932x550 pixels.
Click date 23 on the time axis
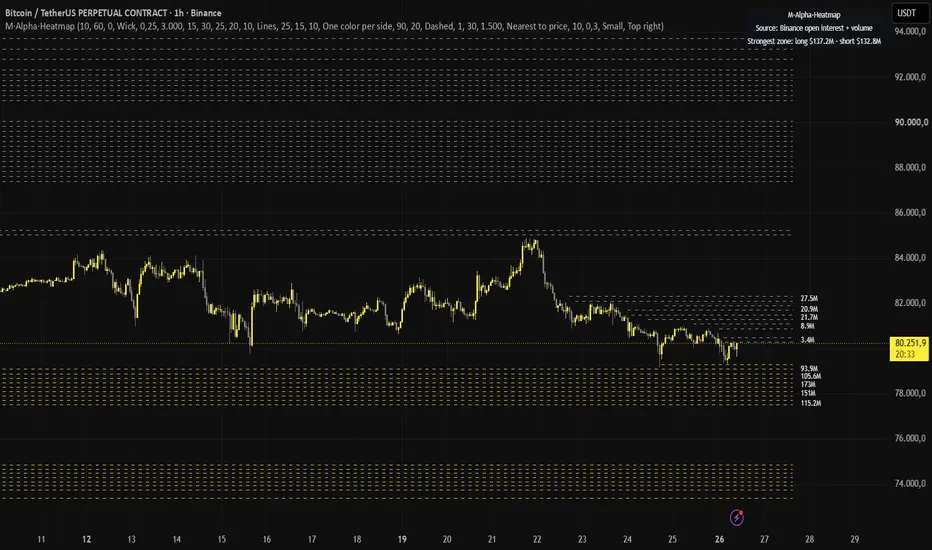582,539
